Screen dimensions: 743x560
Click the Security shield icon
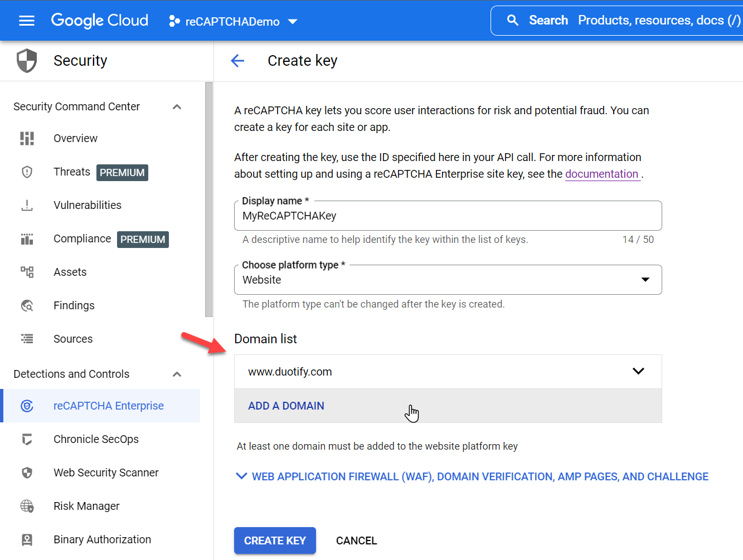(27, 61)
